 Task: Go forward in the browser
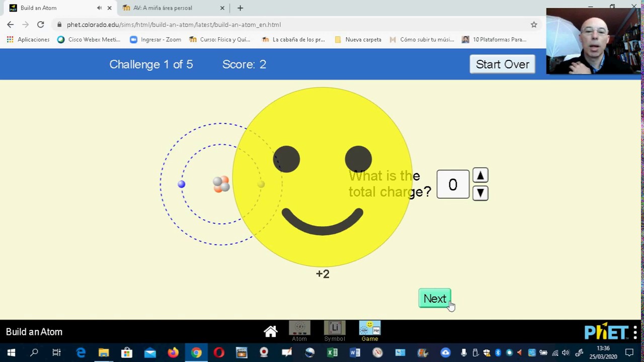pos(25,25)
